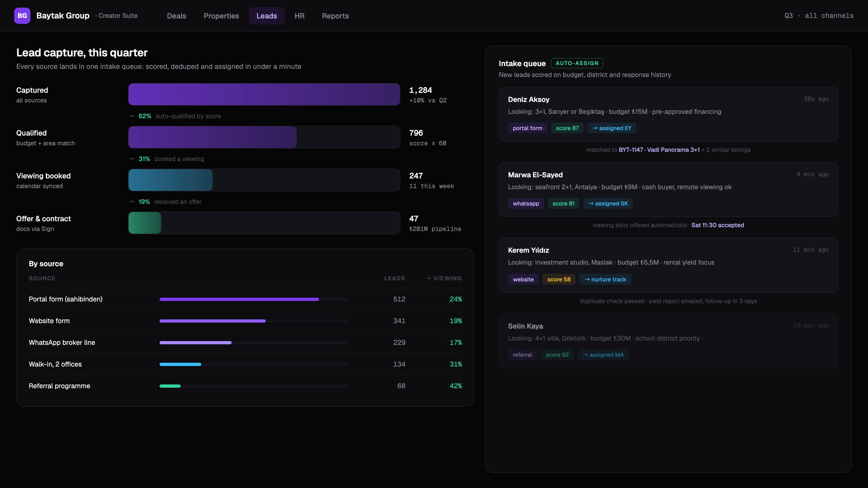Select the Portal form (sahibinden) row
The image size is (868, 488).
(x=245, y=299)
